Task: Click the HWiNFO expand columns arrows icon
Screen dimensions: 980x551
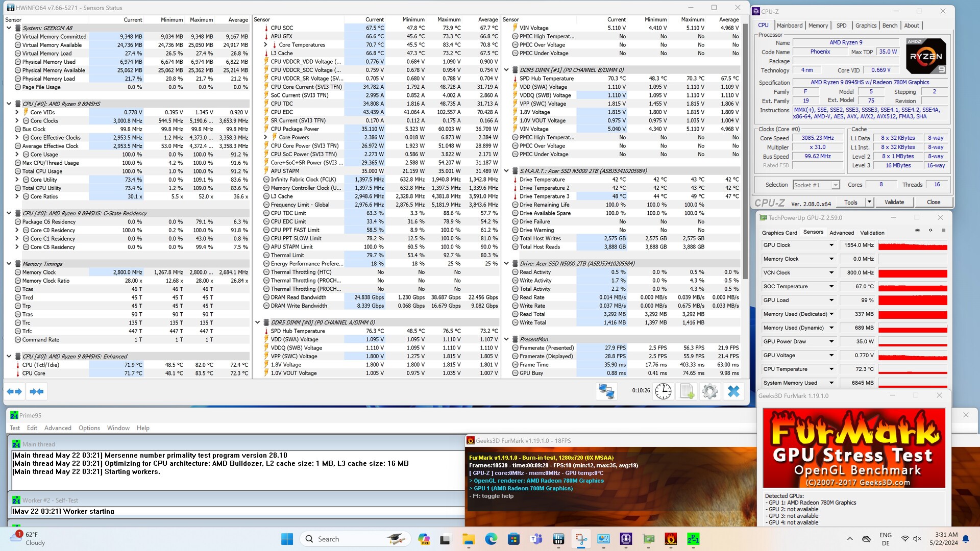Action: [14, 391]
